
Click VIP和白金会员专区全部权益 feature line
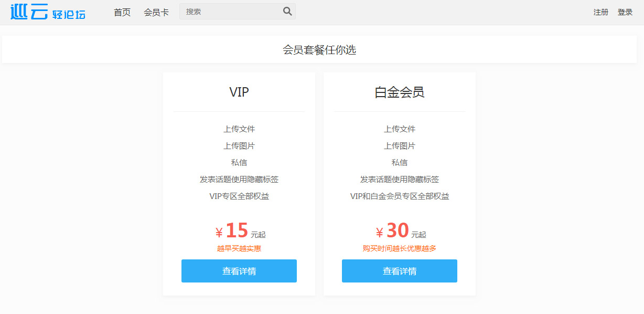click(x=400, y=196)
